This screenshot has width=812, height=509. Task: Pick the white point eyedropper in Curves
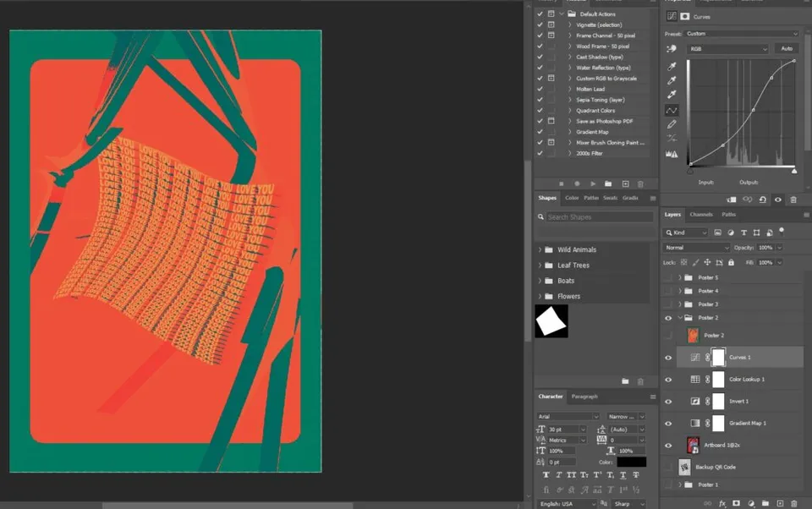(672, 94)
